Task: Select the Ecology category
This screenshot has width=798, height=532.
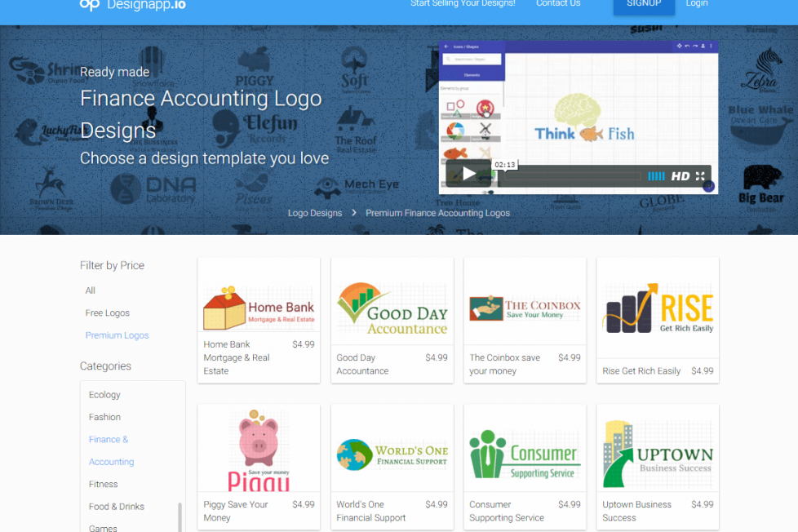Action: tap(104, 395)
